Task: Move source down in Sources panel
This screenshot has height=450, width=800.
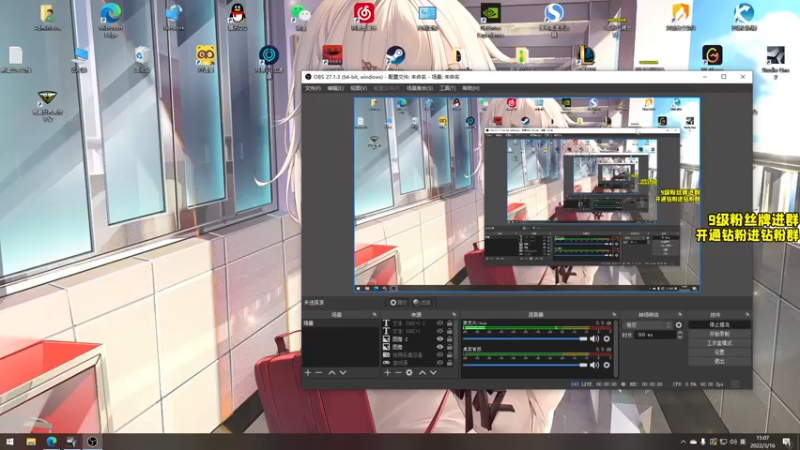Action: (433, 373)
